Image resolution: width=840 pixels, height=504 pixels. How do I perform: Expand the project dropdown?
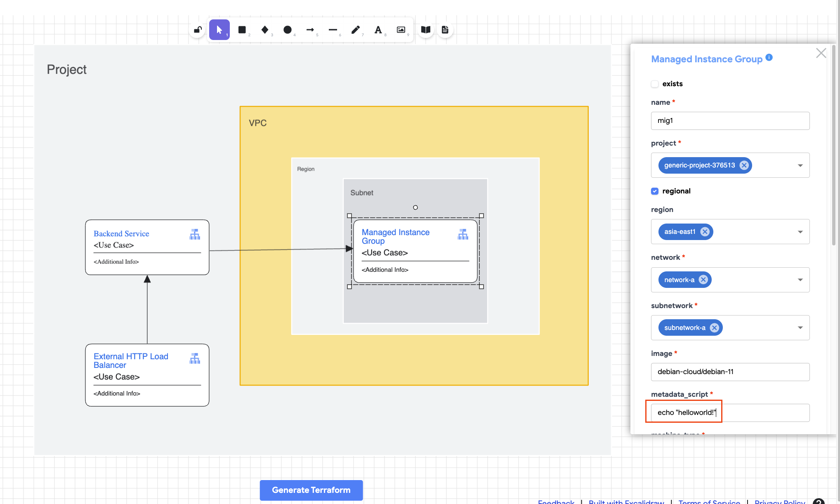800,165
